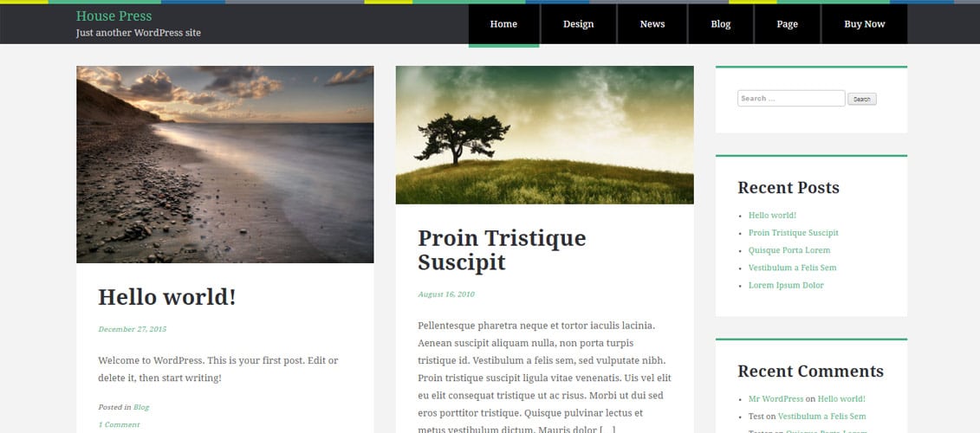The image size is (980, 433).
Task: Open Proin Tristique Suscipit post heading
Action: coord(502,249)
